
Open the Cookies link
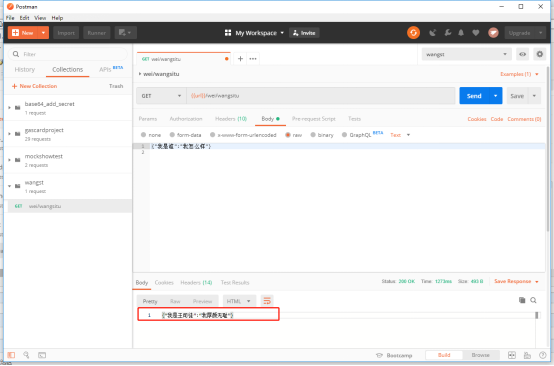pos(477,119)
